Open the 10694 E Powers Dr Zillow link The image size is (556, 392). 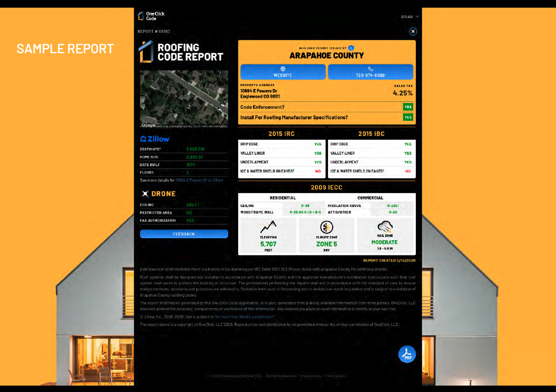199,180
